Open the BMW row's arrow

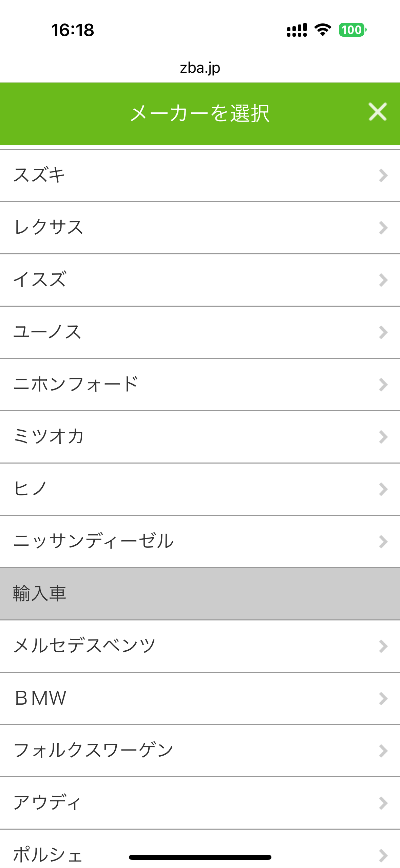pos(383,699)
